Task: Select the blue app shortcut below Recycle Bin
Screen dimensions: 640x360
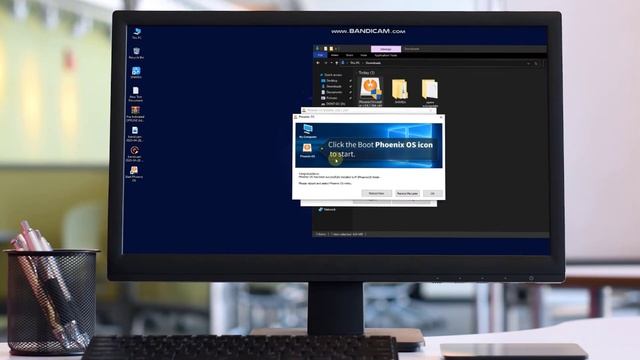Action: [x=136, y=73]
